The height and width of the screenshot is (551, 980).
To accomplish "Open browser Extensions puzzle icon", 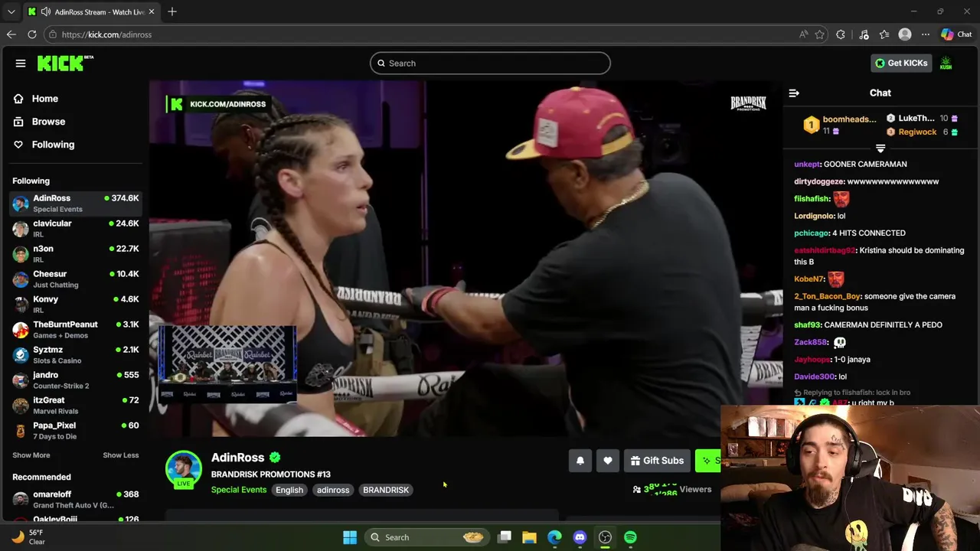I will [841, 34].
